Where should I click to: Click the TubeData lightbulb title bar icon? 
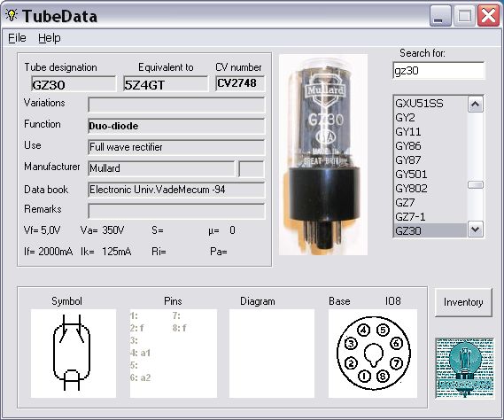tap(12, 15)
